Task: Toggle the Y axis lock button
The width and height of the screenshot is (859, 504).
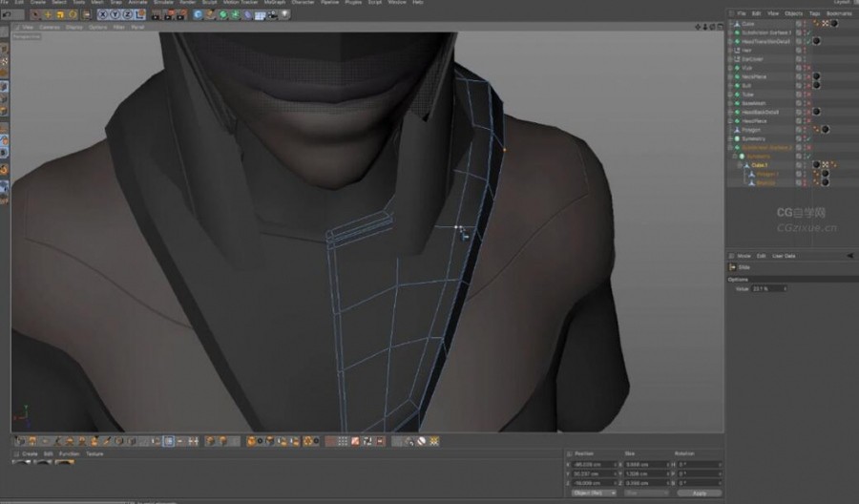Action: point(115,14)
